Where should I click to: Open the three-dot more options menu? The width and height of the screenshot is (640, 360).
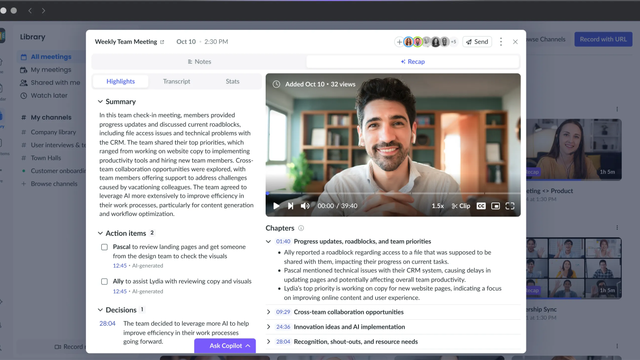[501, 42]
